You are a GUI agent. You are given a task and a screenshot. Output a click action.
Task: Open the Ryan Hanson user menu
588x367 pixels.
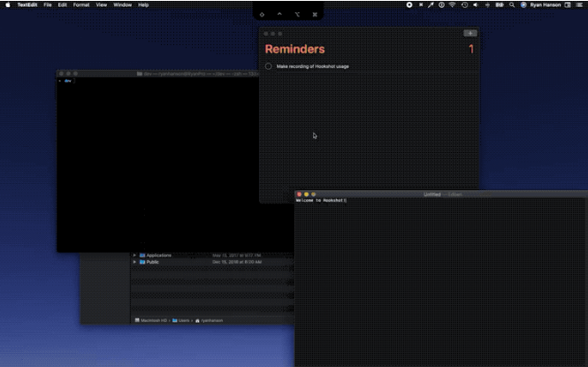(546, 5)
